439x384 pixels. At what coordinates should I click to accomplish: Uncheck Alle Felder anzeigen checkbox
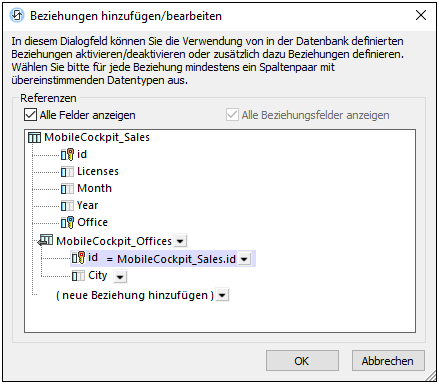point(30,115)
